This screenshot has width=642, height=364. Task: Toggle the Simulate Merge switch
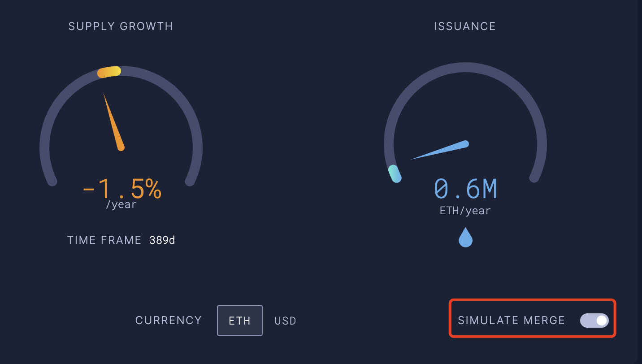pyautogui.click(x=594, y=321)
